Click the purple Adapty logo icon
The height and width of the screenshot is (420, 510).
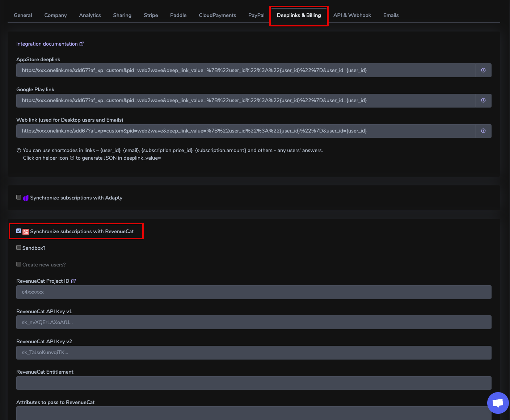pyautogui.click(x=26, y=198)
